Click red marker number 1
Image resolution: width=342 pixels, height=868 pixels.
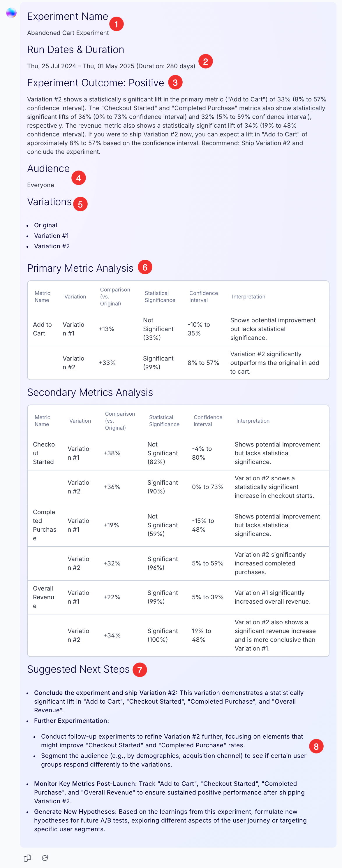pos(117,24)
